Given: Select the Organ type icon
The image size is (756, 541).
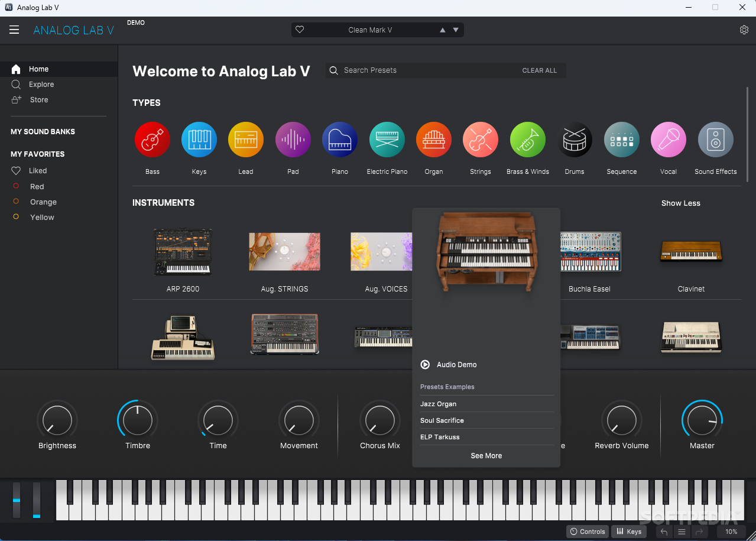Looking at the screenshot, I should click(x=434, y=140).
